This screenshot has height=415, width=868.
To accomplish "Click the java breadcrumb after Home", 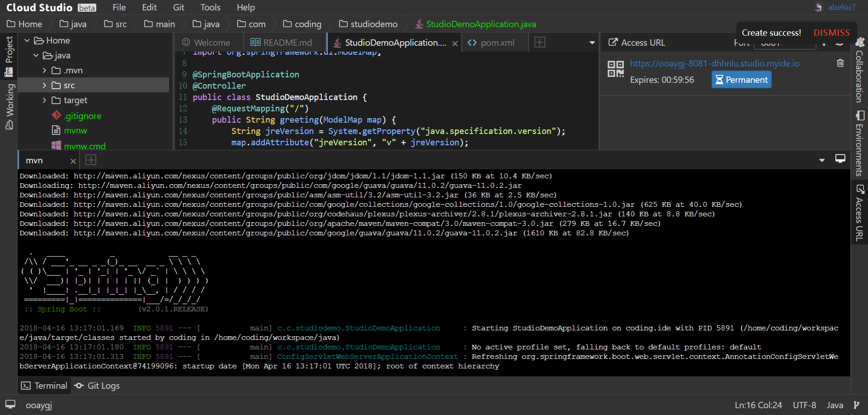I will 73,24.
